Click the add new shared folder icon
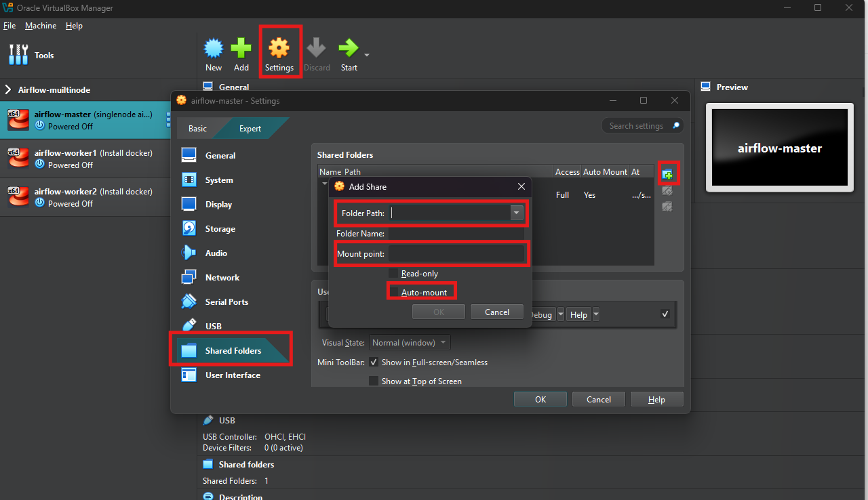The image size is (868, 500). coord(667,174)
